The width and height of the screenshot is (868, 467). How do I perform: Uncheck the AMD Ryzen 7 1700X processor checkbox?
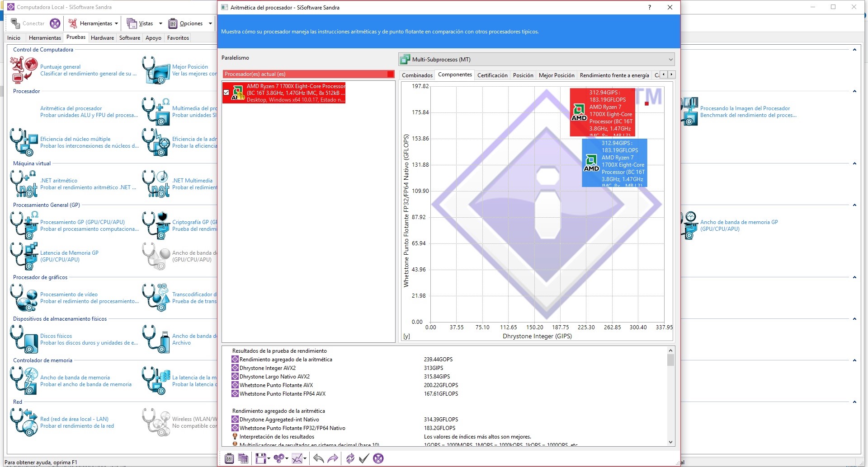tap(226, 93)
